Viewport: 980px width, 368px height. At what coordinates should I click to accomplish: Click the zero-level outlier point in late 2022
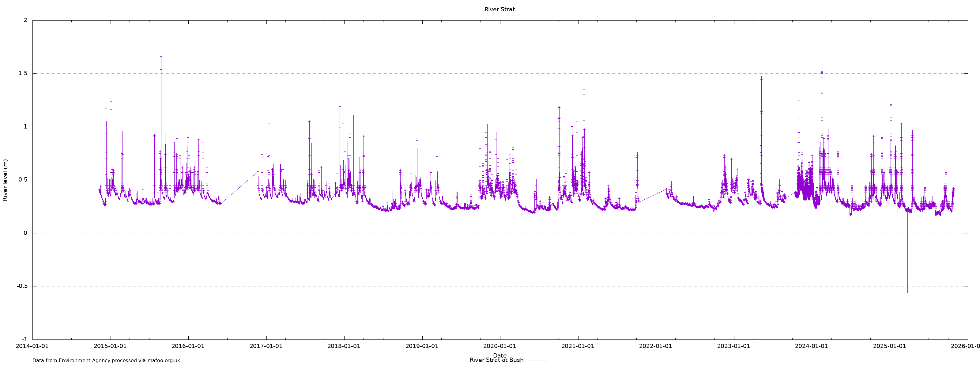pyautogui.click(x=720, y=233)
